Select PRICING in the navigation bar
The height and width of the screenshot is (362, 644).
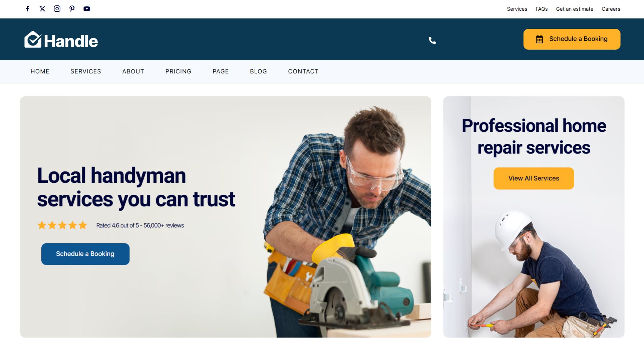point(178,71)
